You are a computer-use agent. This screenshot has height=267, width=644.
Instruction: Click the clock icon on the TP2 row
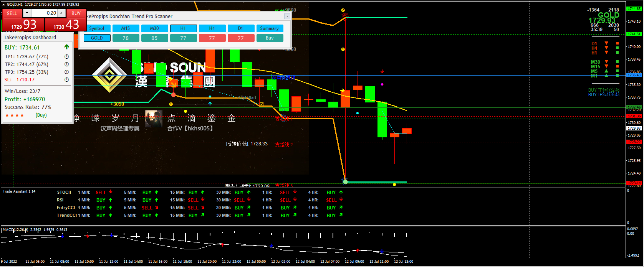coord(66,64)
